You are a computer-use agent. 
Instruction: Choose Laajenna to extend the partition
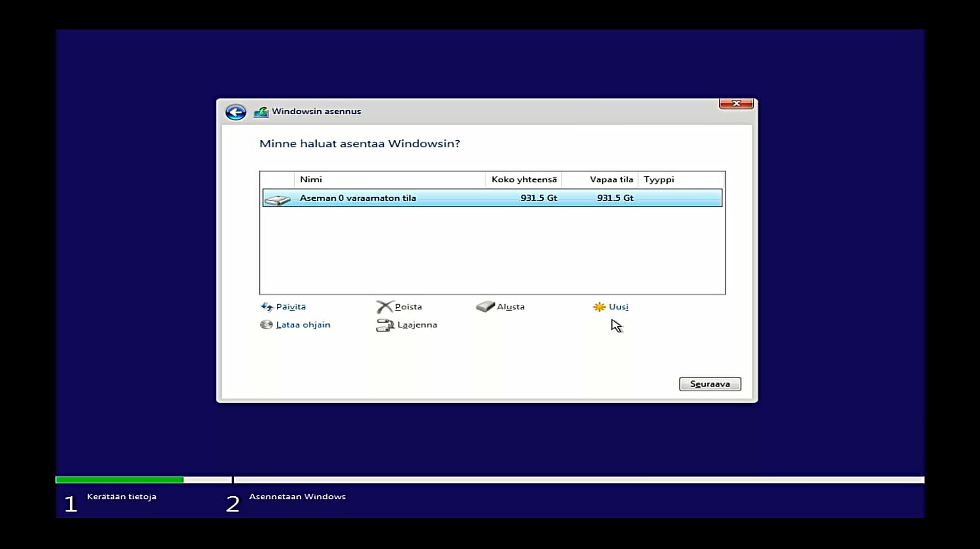point(417,325)
